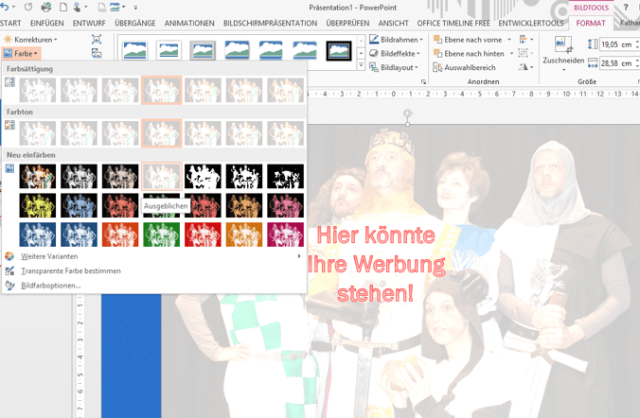Viewport: 640px width, 418px height.
Task: Click the redo icon in quick access toolbar
Action: [x=28, y=7]
